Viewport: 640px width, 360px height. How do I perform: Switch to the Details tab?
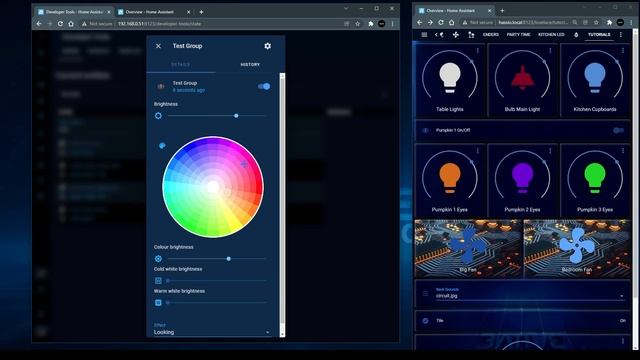point(180,64)
